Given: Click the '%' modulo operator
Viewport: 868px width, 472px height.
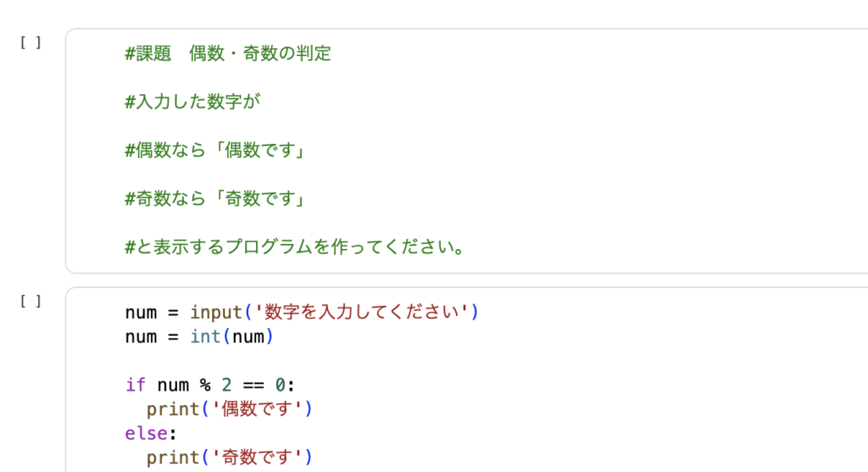Looking at the screenshot, I should point(205,385).
